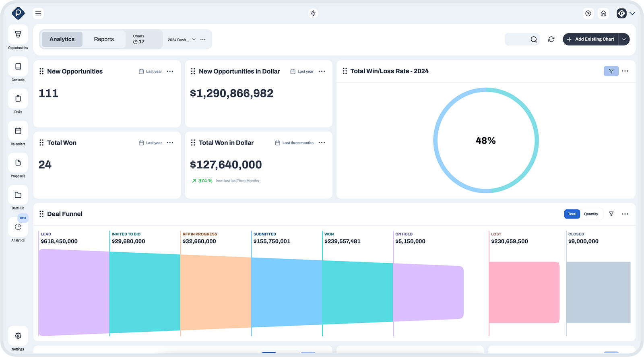Open Total Won card options menu
Viewport: 644px width, 357px height.
[x=170, y=143]
